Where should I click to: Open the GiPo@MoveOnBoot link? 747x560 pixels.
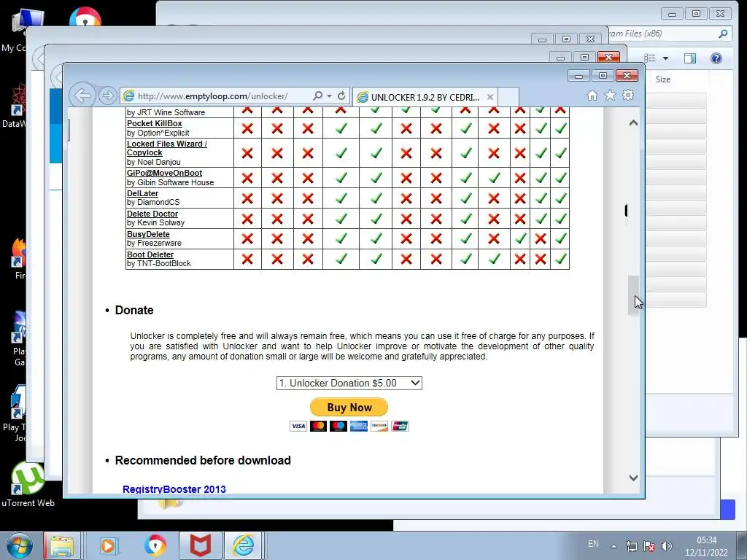pyautogui.click(x=164, y=173)
